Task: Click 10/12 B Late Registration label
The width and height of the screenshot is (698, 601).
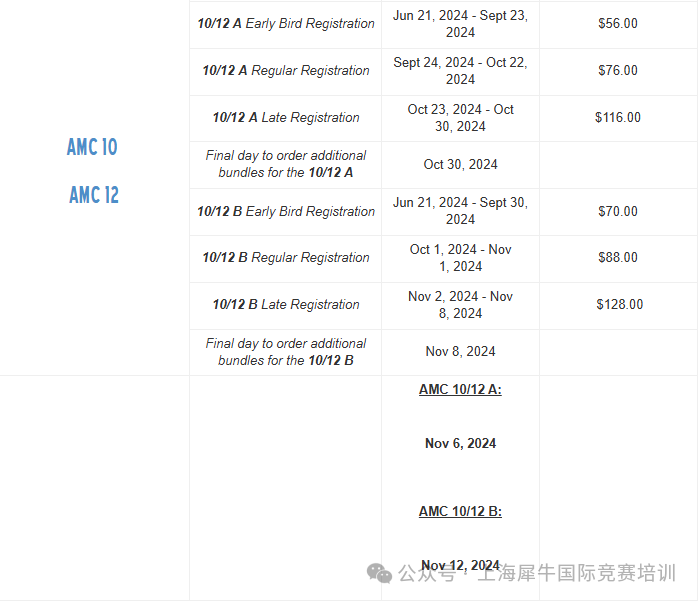Action: click(286, 305)
